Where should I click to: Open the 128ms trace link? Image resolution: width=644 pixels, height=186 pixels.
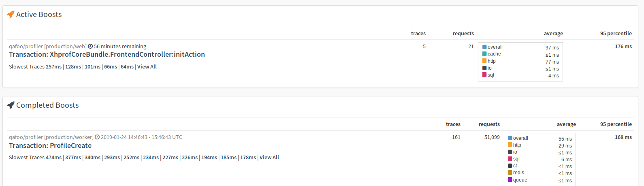(73, 67)
